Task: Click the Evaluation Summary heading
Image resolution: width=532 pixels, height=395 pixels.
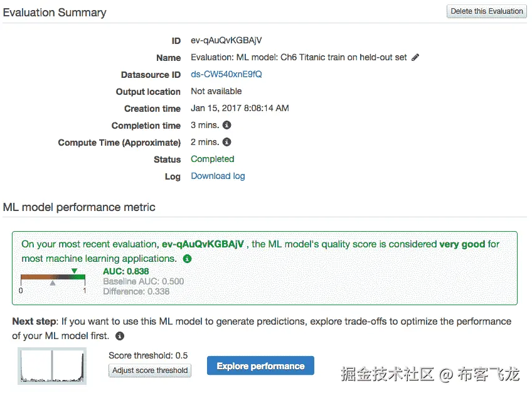Action: (55, 13)
